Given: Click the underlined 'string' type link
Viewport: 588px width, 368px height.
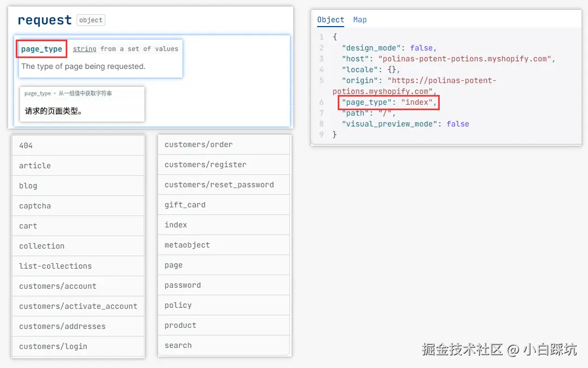Looking at the screenshot, I should 84,49.
